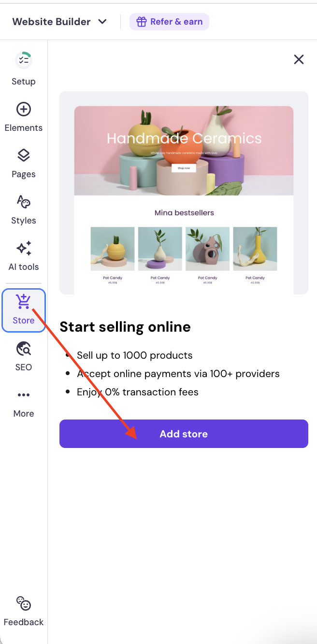Click the first Pot Candy product thumbnail
This screenshot has height=644, width=317.
[113, 249]
